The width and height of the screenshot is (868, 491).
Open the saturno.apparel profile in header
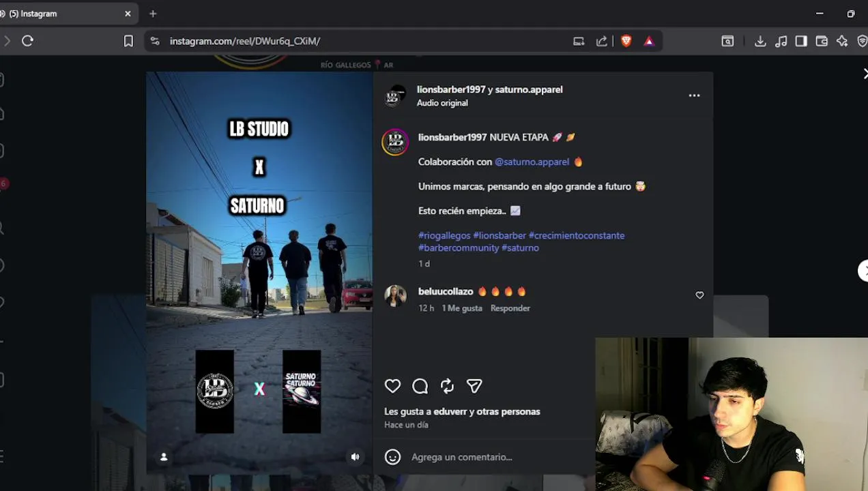pos(529,89)
